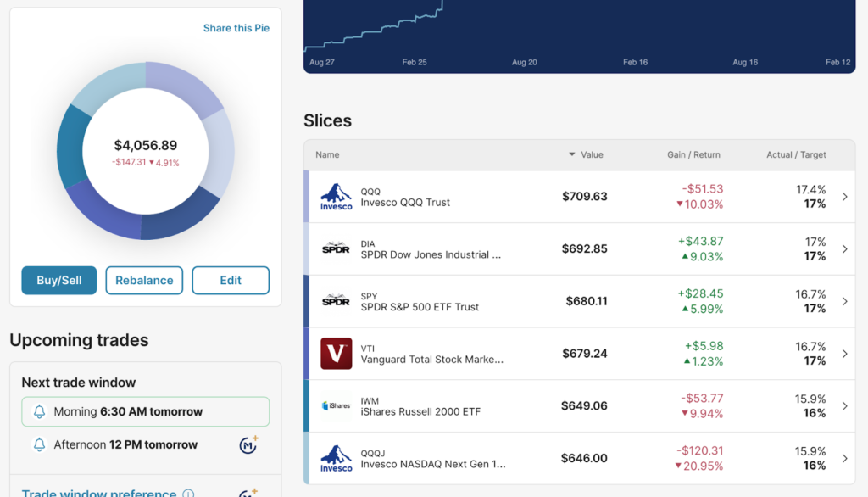Click the Gain / Return column header
Image resolution: width=868 pixels, height=497 pixels.
(693, 154)
